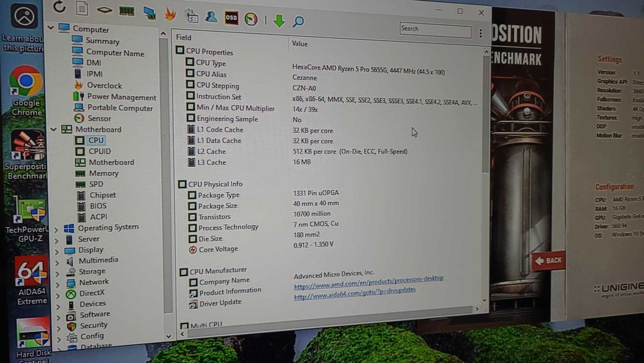Open the OSD panel toolbar icon

(231, 17)
